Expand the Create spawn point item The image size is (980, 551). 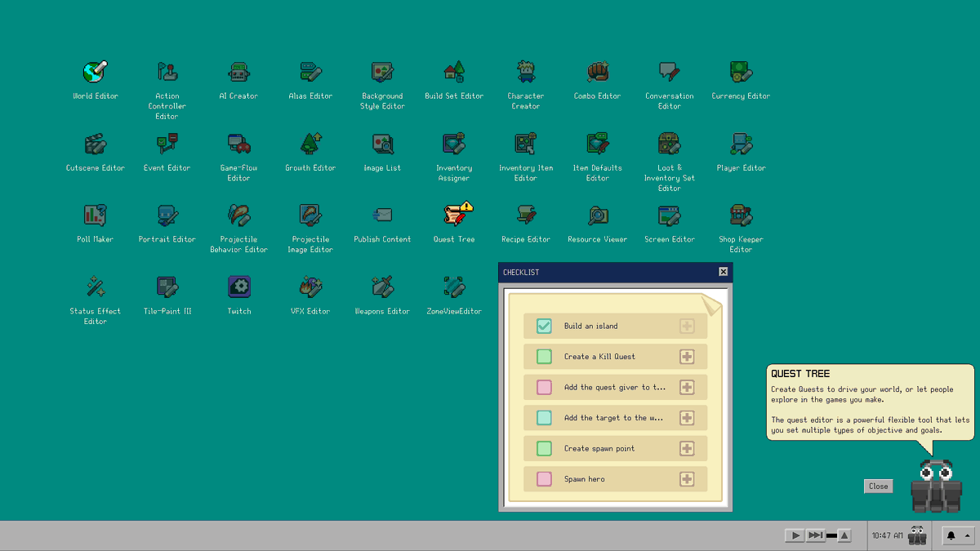point(687,448)
